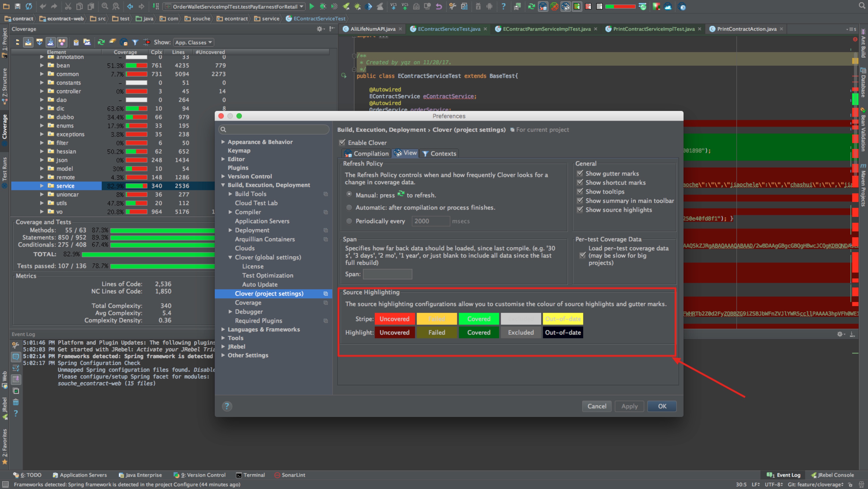Image resolution: width=868 pixels, height=489 pixels.
Task: Expand Editor section in Preferences tree
Action: point(223,159)
